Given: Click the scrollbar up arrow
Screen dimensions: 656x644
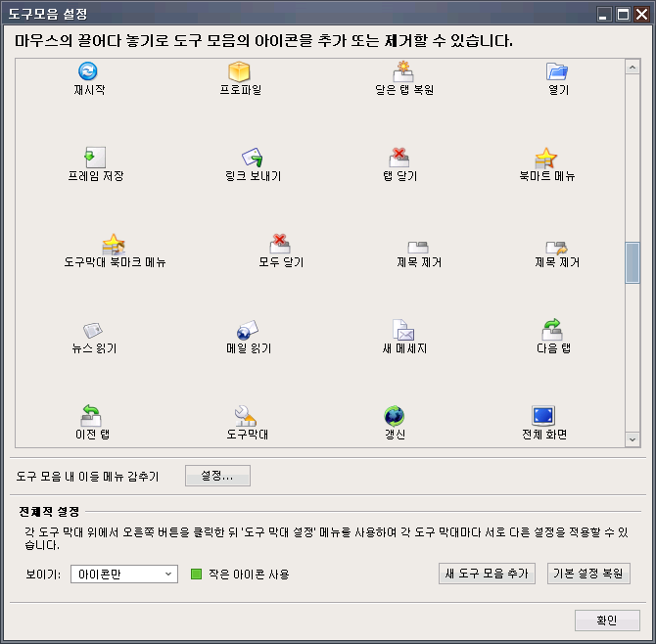Looking at the screenshot, I should click(x=633, y=67).
